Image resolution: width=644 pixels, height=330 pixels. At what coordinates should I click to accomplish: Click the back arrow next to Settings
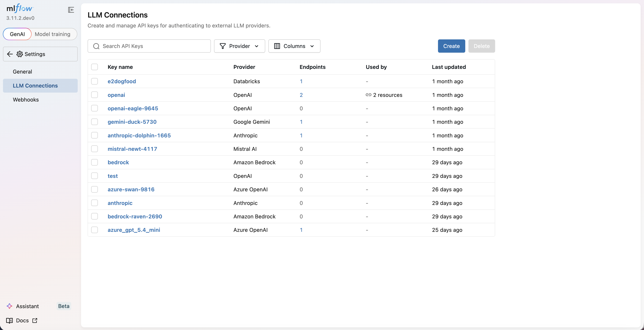coord(10,54)
